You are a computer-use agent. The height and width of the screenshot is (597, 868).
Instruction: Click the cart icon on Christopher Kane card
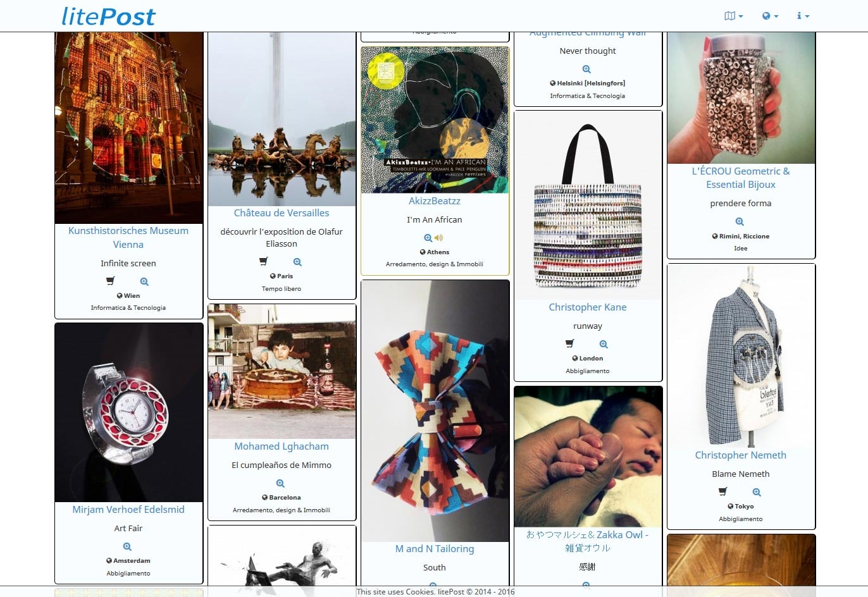coord(570,344)
